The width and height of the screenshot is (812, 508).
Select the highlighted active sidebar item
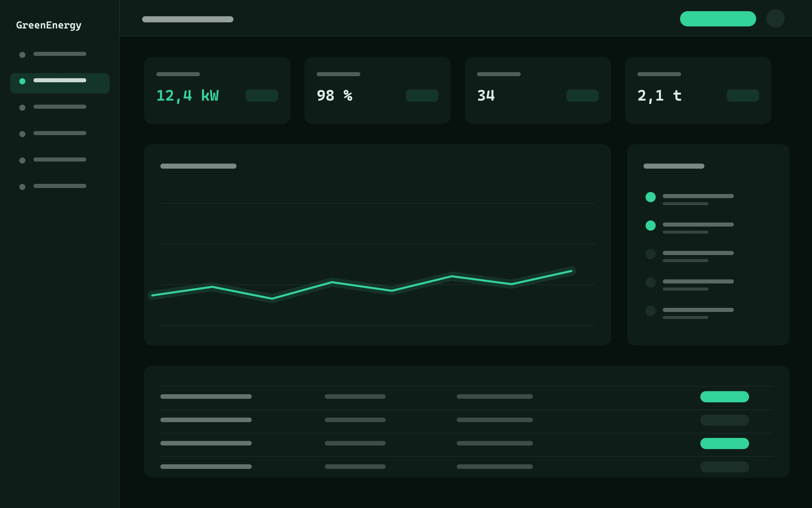(x=60, y=83)
